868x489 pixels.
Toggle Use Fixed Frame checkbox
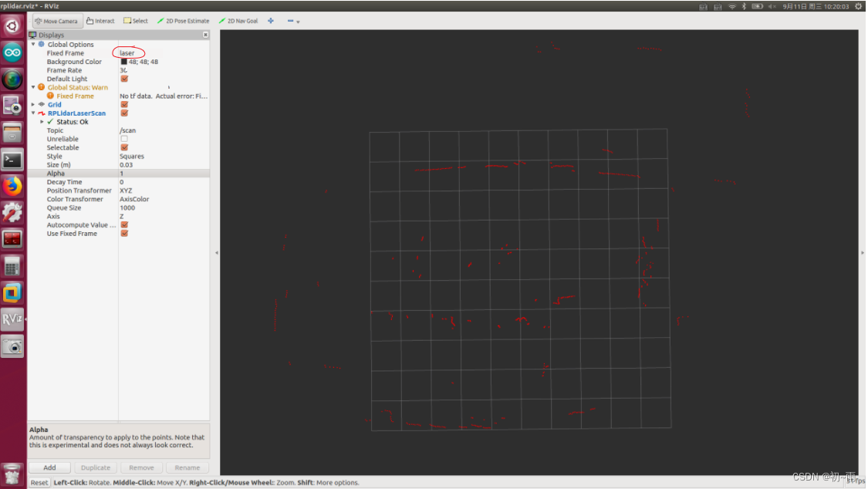(x=124, y=234)
